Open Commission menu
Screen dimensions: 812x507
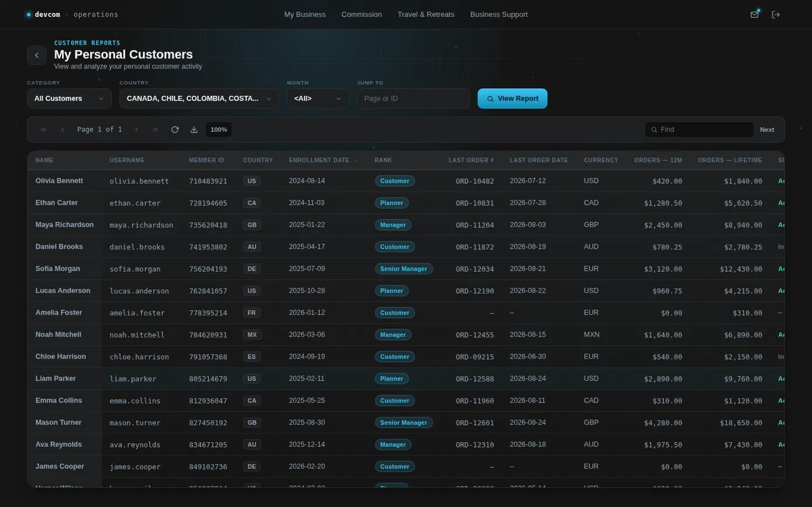[361, 15]
